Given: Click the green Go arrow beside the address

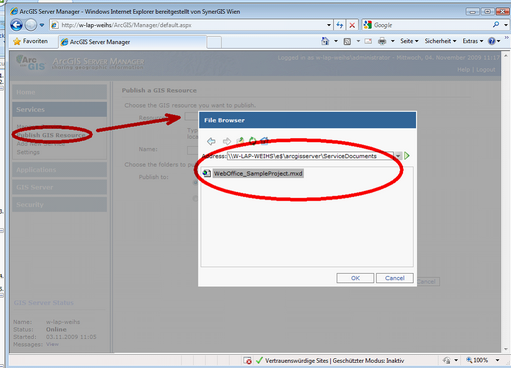Looking at the screenshot, I should coord(407,156).
